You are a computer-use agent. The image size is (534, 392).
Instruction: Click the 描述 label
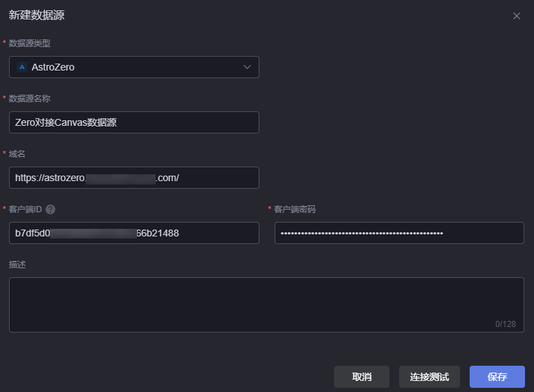[x=17, y=264]
